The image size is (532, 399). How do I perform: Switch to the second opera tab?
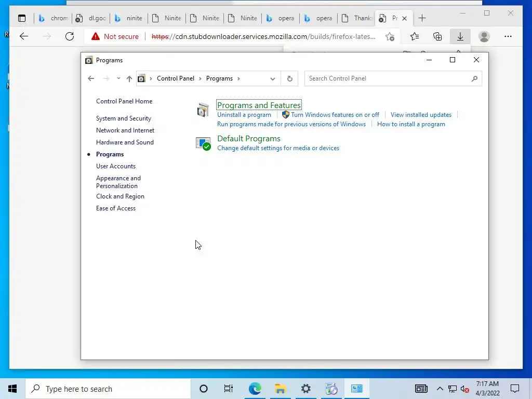318,18
